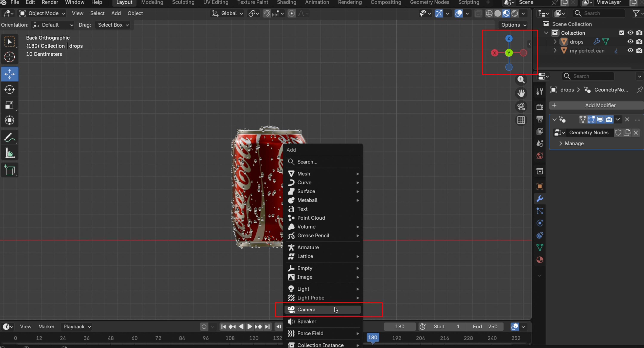
Task: Open the Orientation Default dropdown
Action: pyautogui.click(x=53, y=25)
